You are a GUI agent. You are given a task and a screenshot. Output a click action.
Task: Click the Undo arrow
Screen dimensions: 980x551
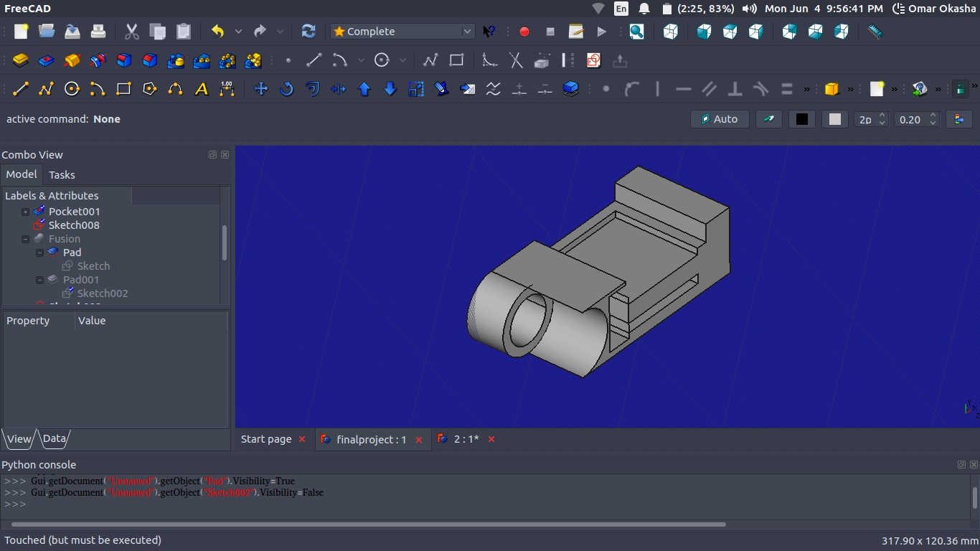point(217,32)
